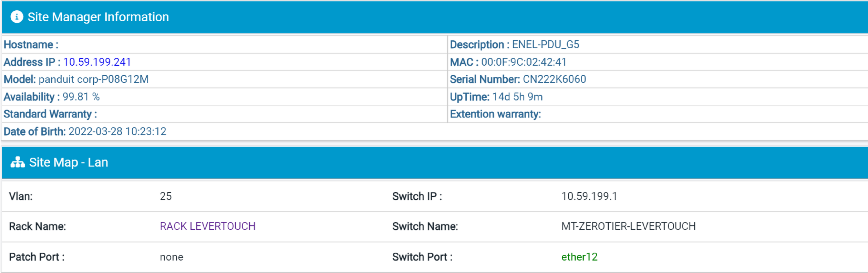Click the Patch Port none value
Screen dimensions: 868x273
coord(172,257)
